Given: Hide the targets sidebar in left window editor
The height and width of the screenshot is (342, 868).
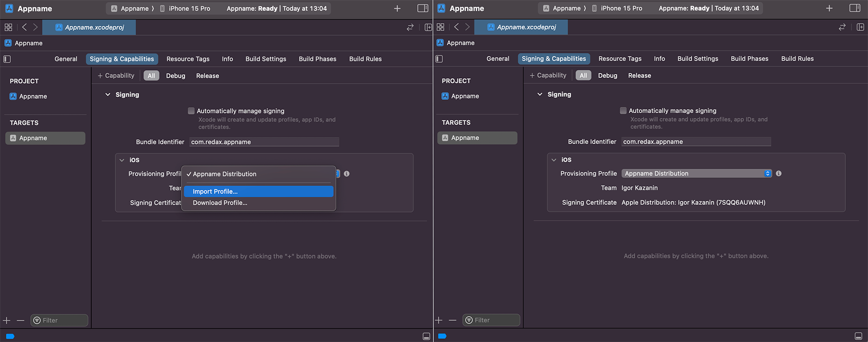Looking at the screenshot, I should pyautogui.click(x=7, y=59).
